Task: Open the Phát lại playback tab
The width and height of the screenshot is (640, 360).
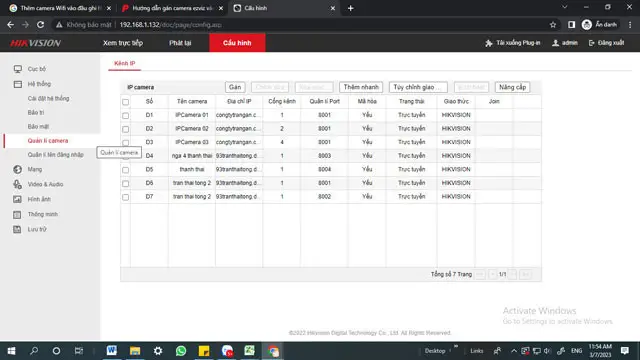Action: pyautogui.click(x=180, y=43)
